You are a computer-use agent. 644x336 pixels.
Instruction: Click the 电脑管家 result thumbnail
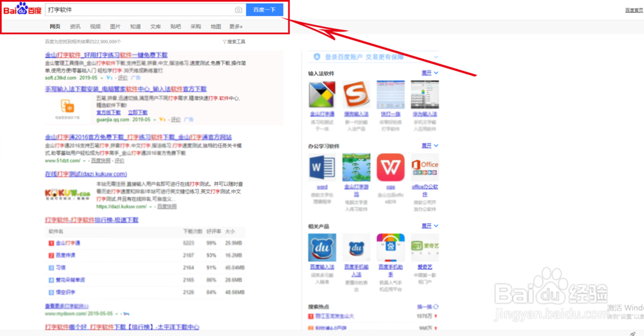click(68, 108)
